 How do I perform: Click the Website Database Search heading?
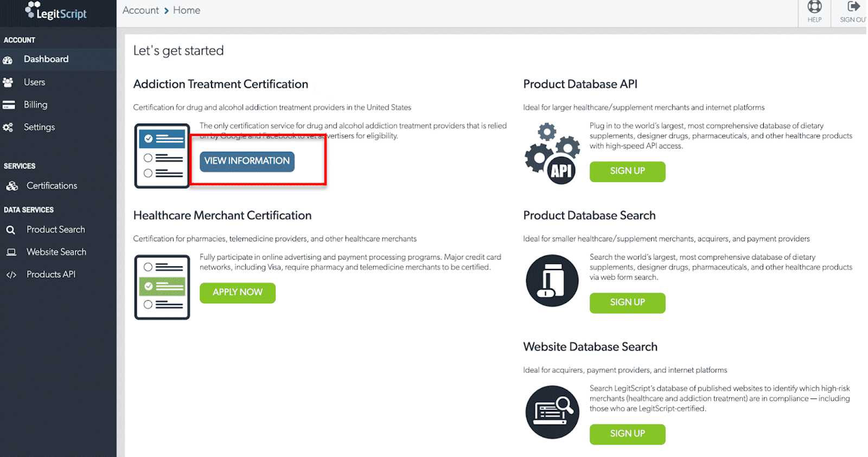click(590, 346)
